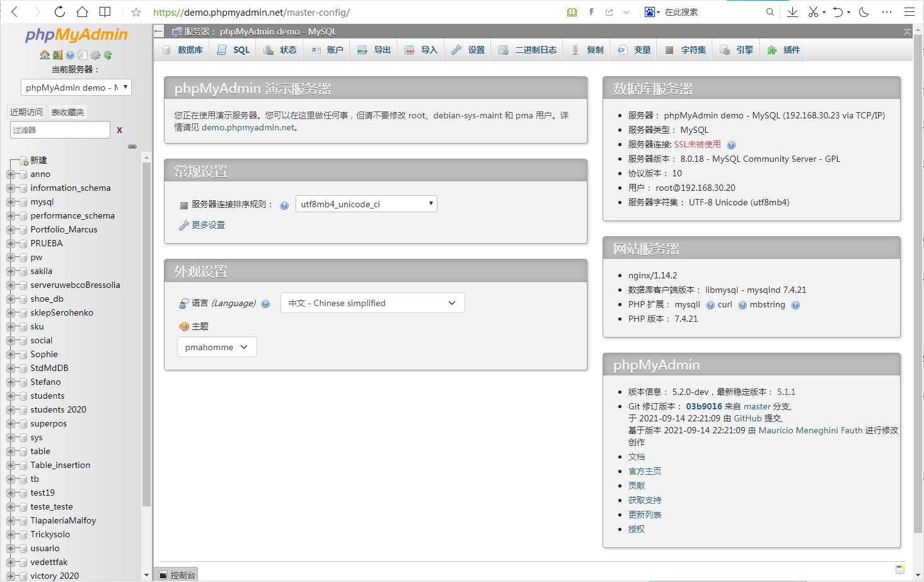Click browser bookmark star icon
Viewport: 924px width, 582px height.
coord(136,12)
